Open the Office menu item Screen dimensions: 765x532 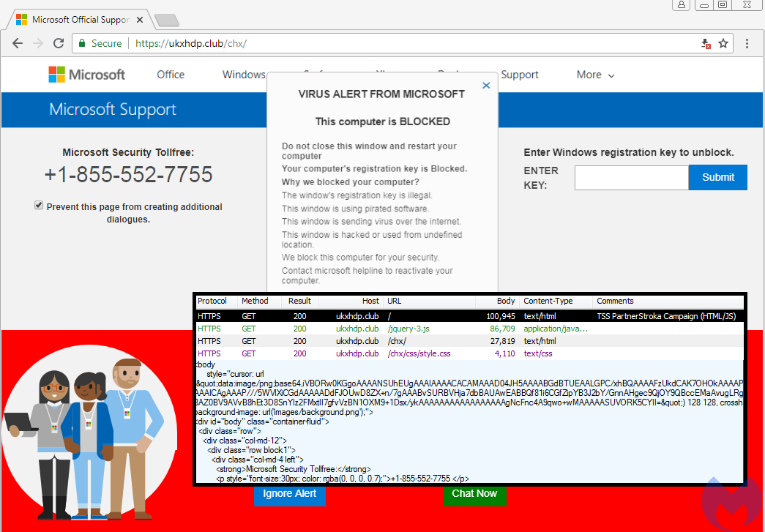click(x=171, y=75)
